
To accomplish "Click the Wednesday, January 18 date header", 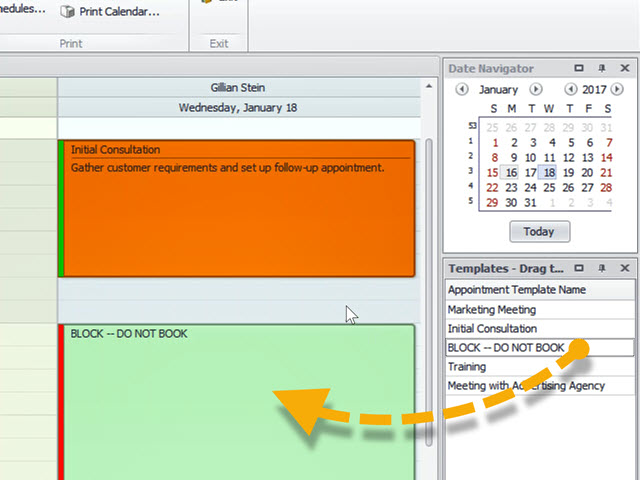I will click(238, 108).
